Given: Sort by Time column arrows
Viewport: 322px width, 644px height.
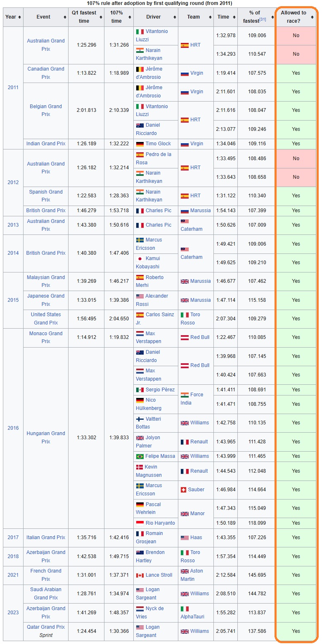Looking at the screenshot, I should [234, 17].
